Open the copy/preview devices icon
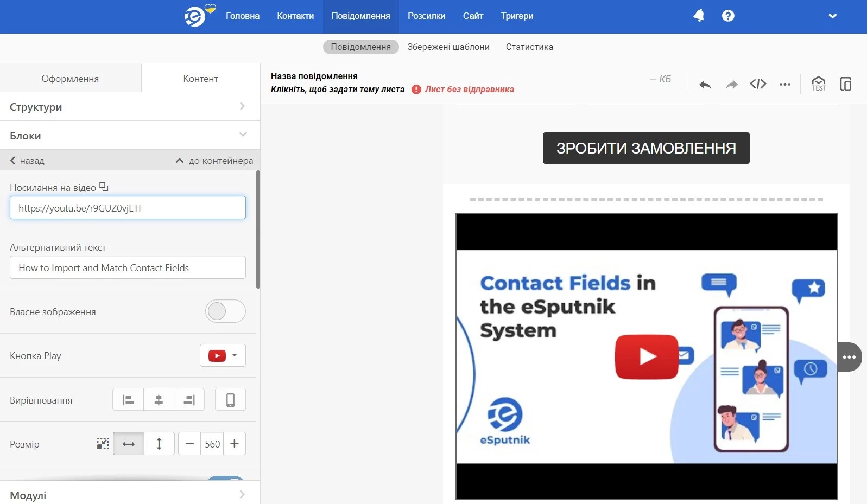The width and height of the screenshot is (867, 504). [x=845, y=84]
